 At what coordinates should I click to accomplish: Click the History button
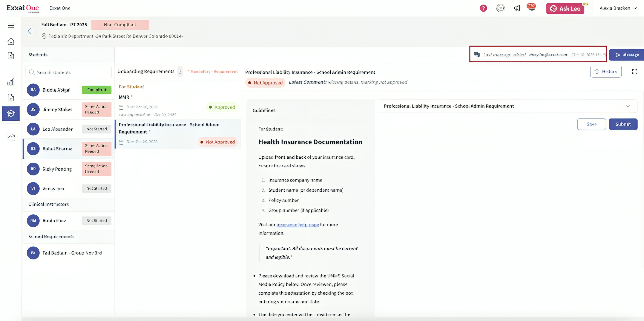606,72
